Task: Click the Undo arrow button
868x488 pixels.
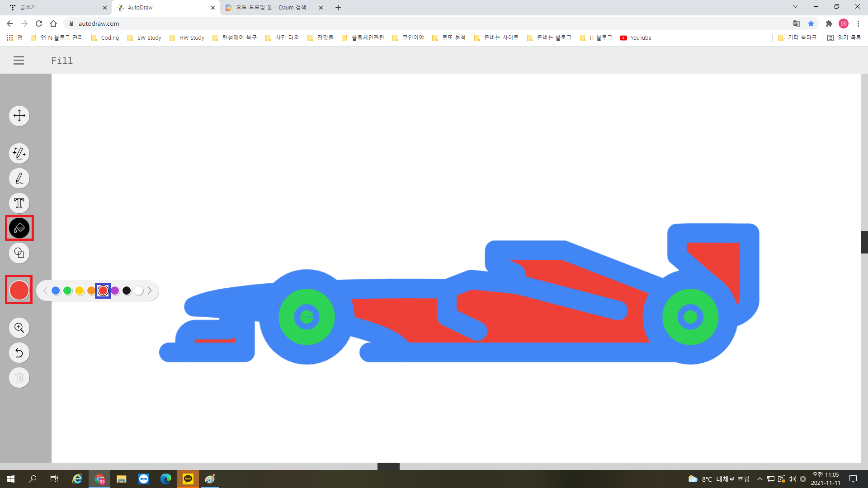Action: coord(19,353)
